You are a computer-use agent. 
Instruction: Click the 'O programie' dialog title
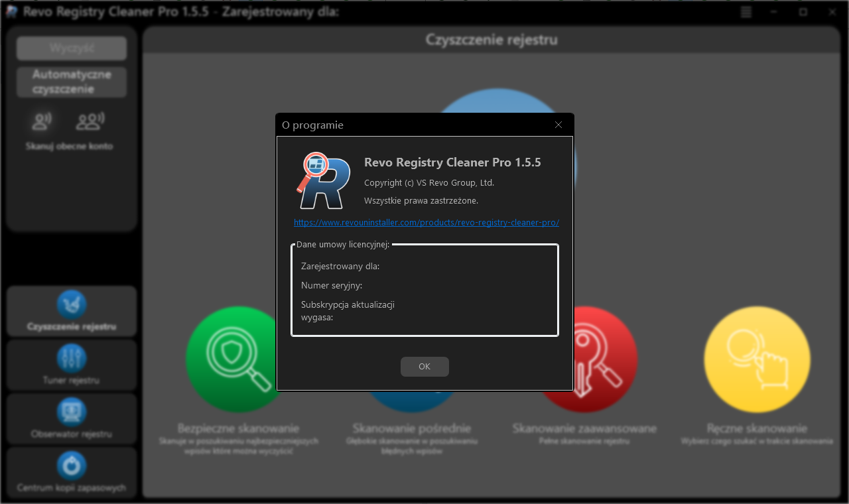click(312, 125)
